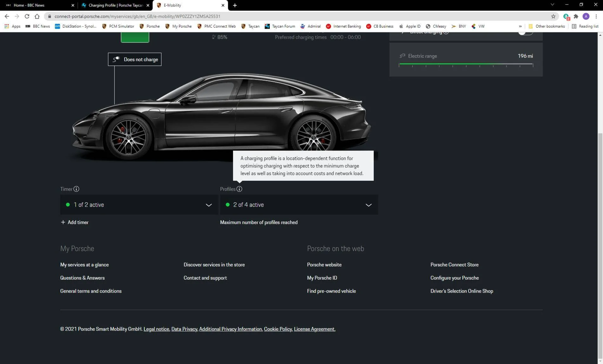Open the Other bookmarks folder
The width and height of the screenshot is (603, 364).
(x=547, y=26)
